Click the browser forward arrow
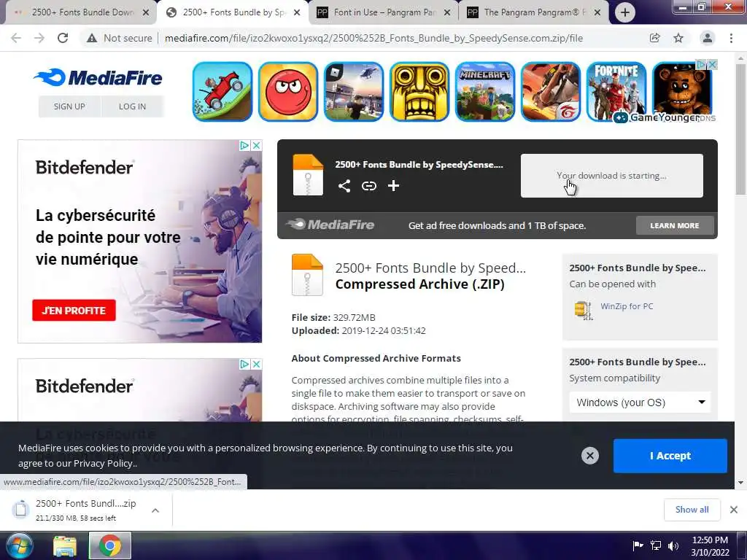747x560 pixels. (39, 38)
